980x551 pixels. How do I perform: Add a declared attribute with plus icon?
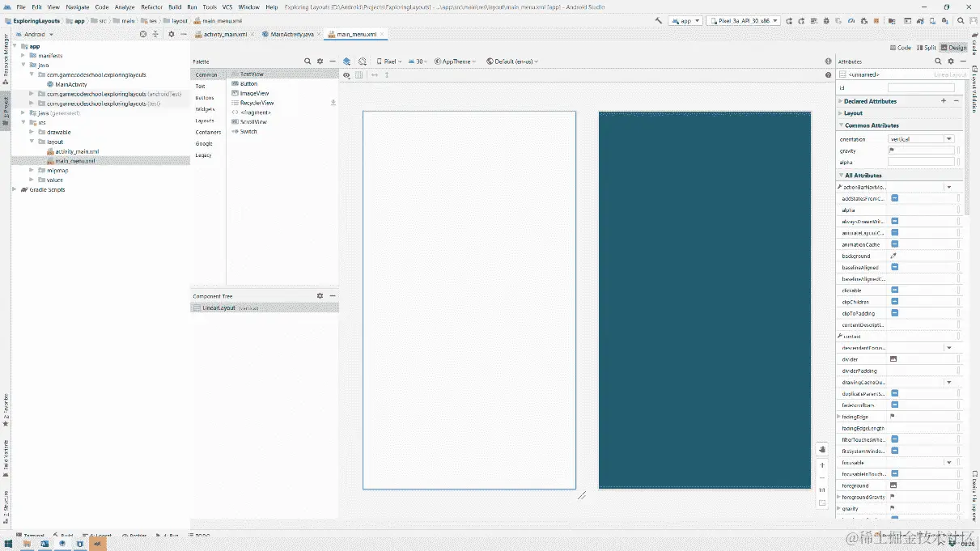(944, 101)
